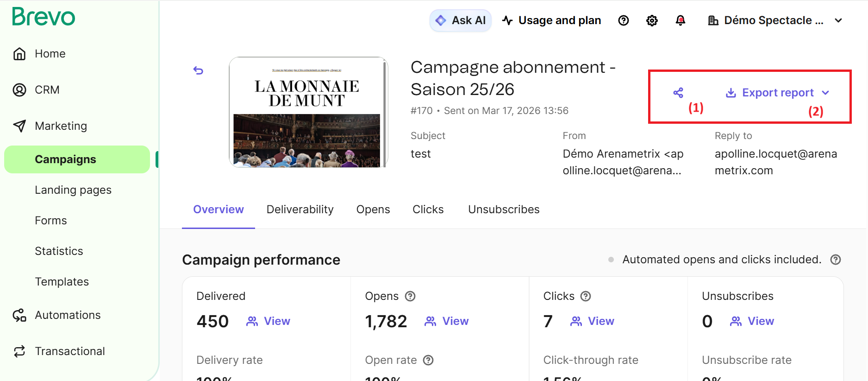Go to Automations in the sidebar
Viewport: 868px width, 381px height.
click(x=68, y=315)
